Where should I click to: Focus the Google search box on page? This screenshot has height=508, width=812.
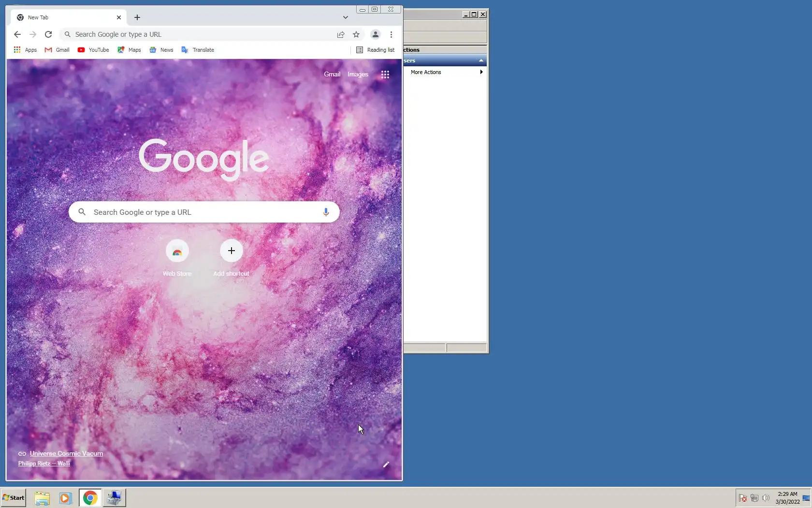click(204, 212)
